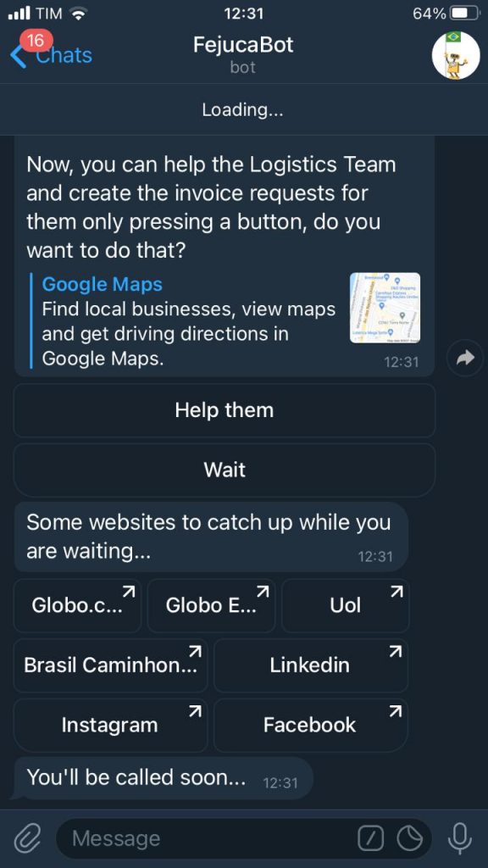
Task: Tap the forward arrow beside Google Maps message
Action: (465, 359)
